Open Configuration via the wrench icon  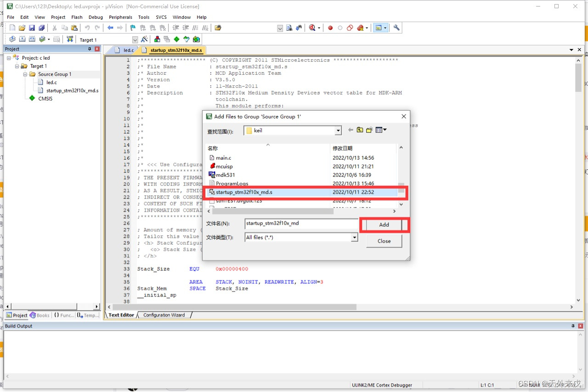[x=396, y=28]
